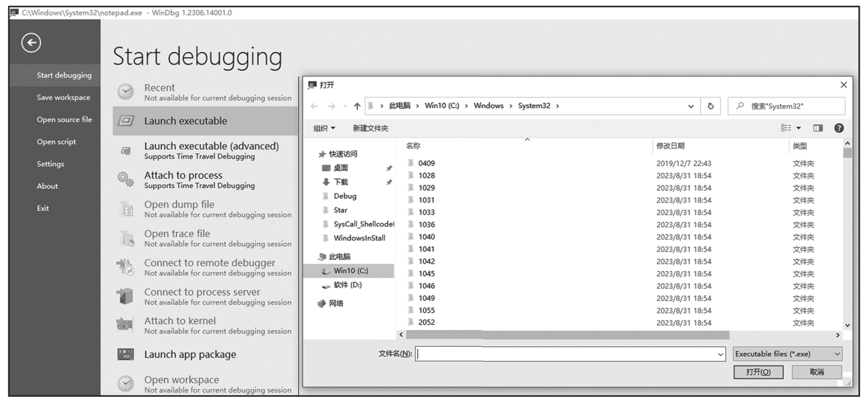Image resolution: width=868 pixels, height=402 pixels.
Task: Click the dialog Forward navigation arrow
Action: click(331, 106)
